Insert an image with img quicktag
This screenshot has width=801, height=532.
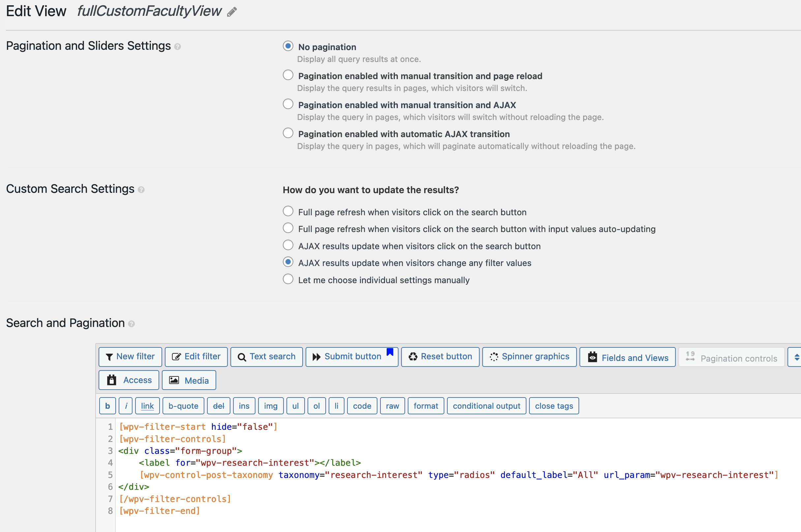coord(270,406)
